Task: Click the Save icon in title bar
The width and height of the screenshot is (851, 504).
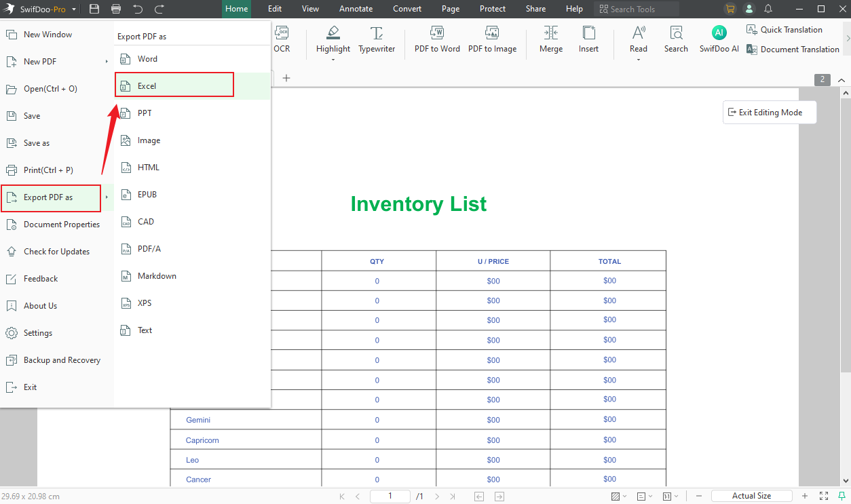Action: (x=94, y=9)
